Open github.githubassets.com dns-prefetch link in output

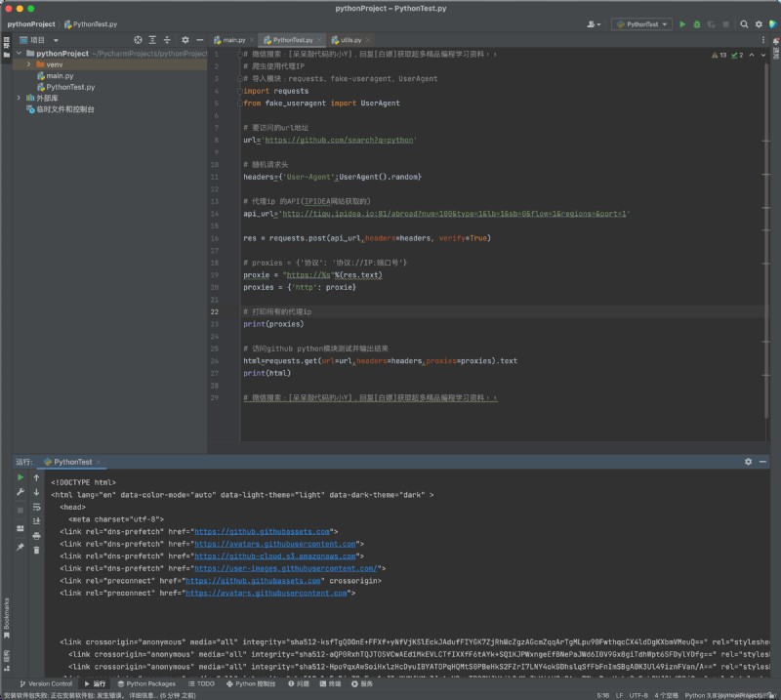click(x=262, y=532)
